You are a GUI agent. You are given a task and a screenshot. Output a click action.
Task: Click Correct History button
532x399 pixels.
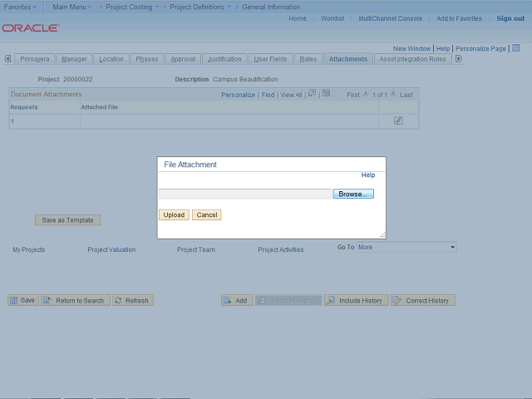[422, 300]
